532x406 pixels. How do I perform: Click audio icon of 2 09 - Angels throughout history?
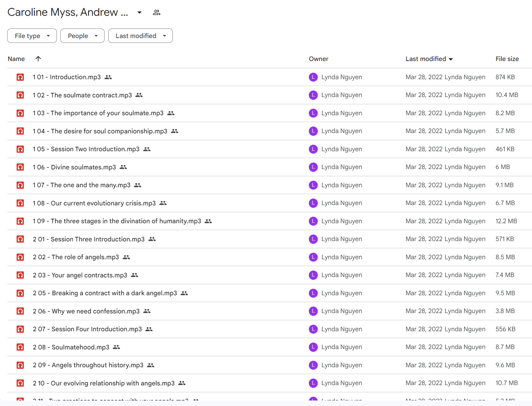[x=20, y=365]
